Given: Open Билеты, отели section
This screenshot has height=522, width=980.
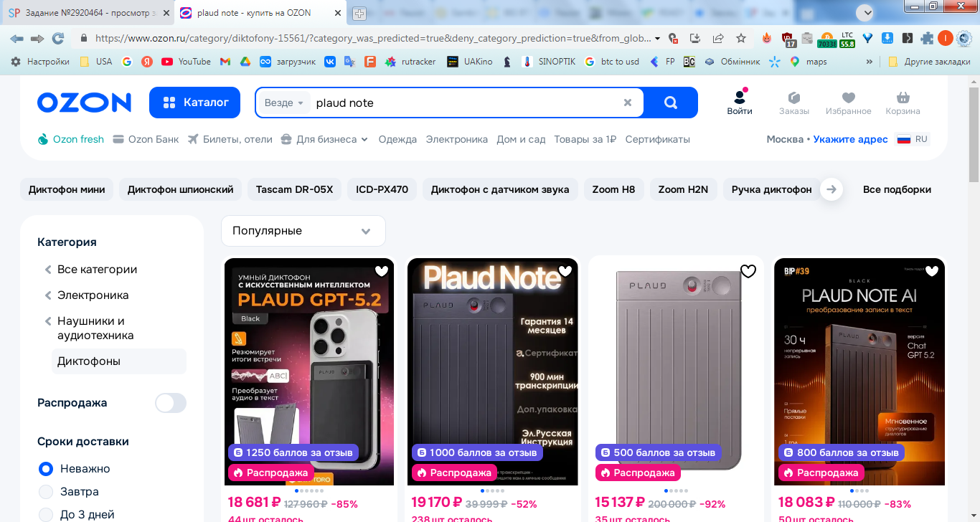Looking at the screenshot, I should (230, 139).
